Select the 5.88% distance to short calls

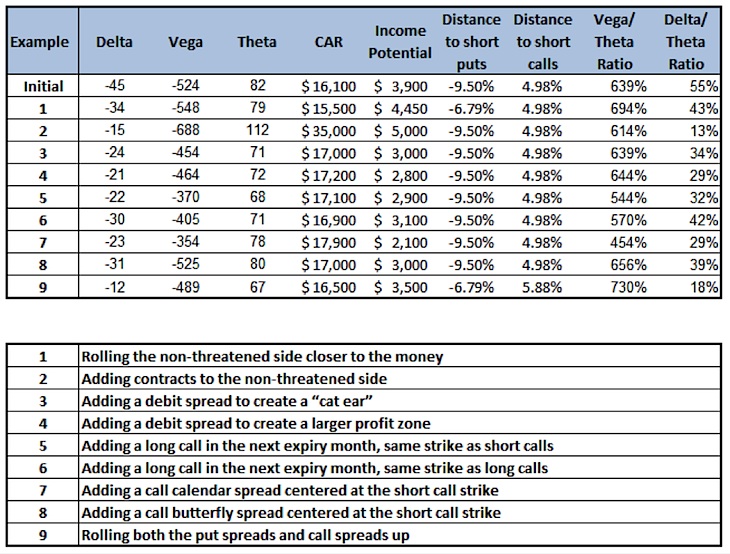542,287
